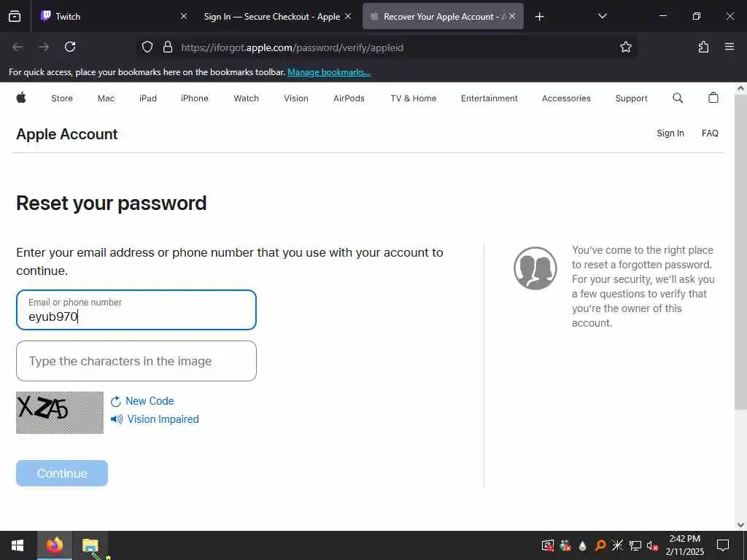Click the captcha image
This screenshot has width=747, height=560.
tap(60, 413)
